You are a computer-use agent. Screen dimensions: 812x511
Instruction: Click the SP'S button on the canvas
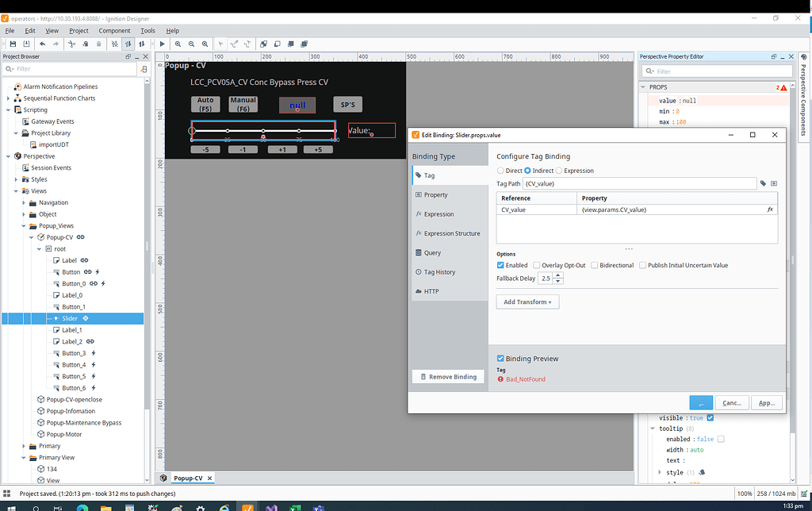point(347,105)
